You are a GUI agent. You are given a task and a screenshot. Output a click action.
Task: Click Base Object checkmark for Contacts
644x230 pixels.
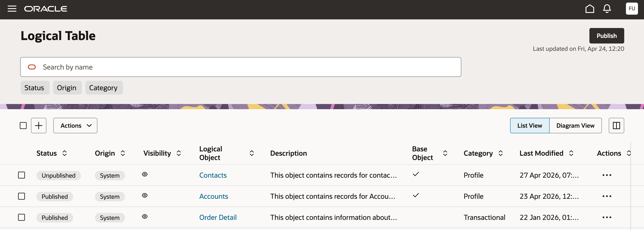416,174
